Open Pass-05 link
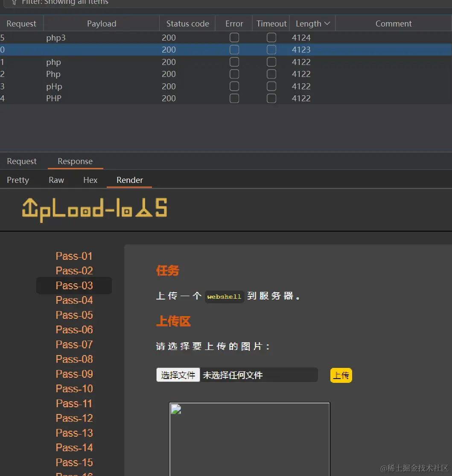 [x=74, y=315]
